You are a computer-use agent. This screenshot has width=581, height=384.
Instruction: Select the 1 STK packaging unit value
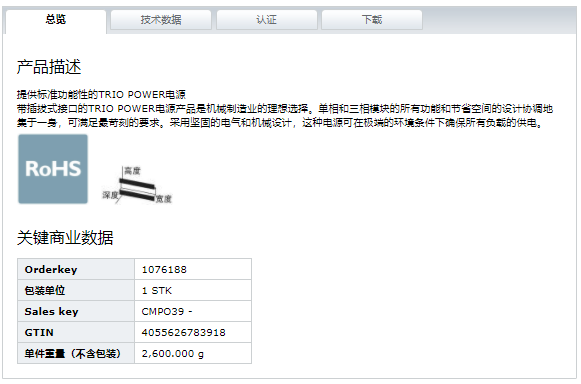pos(157,291)
